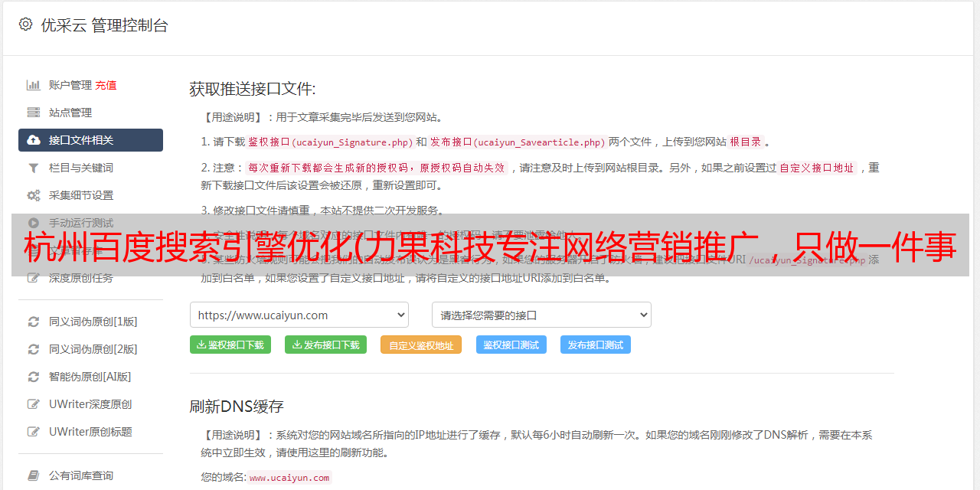Click the 刷新DNS缓存 heading
Image resolution: width=980 pixels, height=490 pixels.
[x=237, y=406]
